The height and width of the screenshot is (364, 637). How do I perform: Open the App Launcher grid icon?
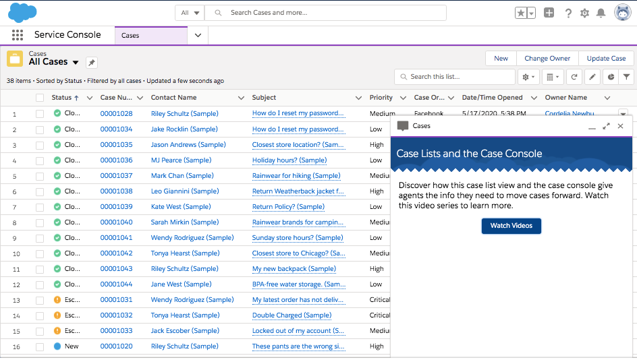(18, 35)
